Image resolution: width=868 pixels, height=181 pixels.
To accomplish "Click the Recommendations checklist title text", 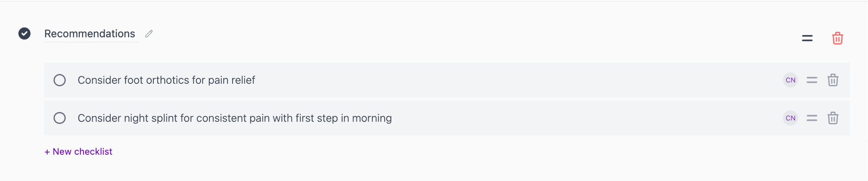I will click(x=90, y=34).
